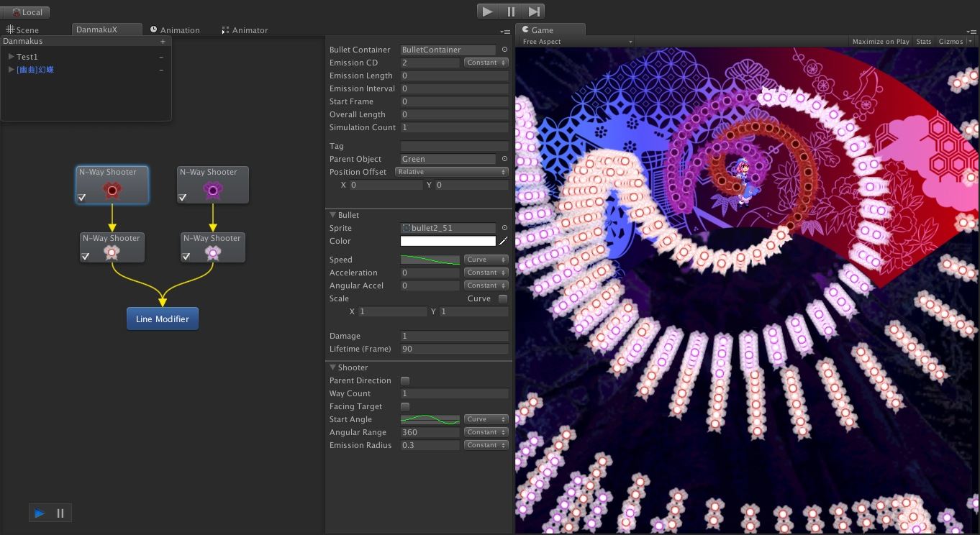Screen dimensions: 980x535
Task: Click the Emission Length input field
Action: coord(454,76)
